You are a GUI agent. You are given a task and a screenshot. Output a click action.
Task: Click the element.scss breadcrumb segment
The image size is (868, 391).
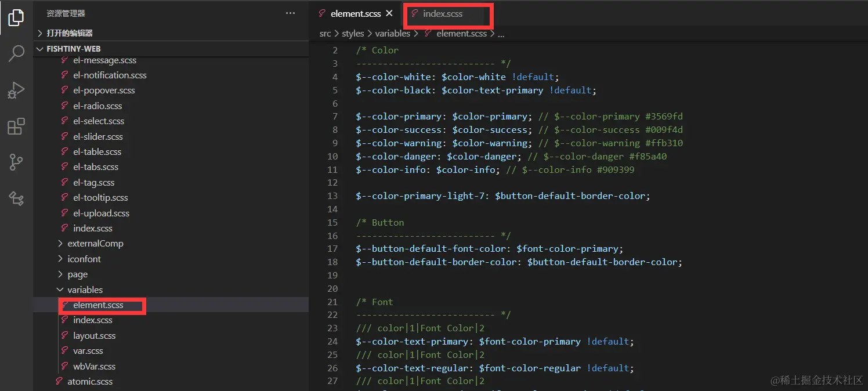tap(462, 34)
